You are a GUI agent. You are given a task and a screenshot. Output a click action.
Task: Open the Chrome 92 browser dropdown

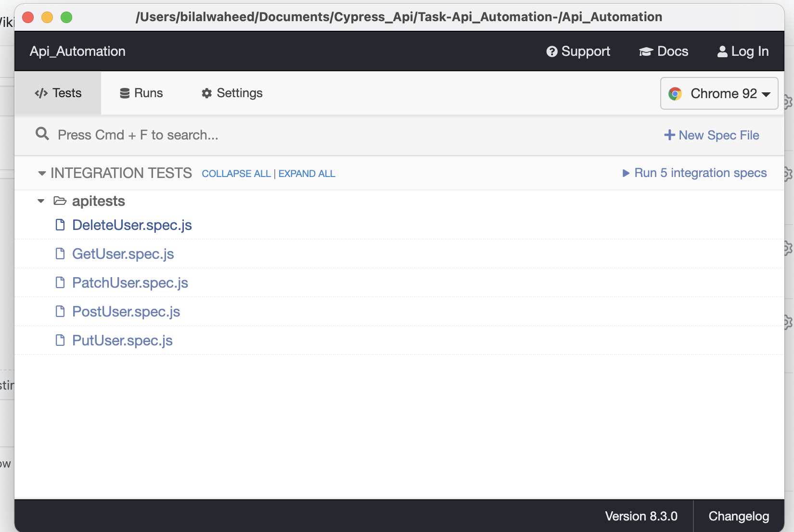(719, 93)
